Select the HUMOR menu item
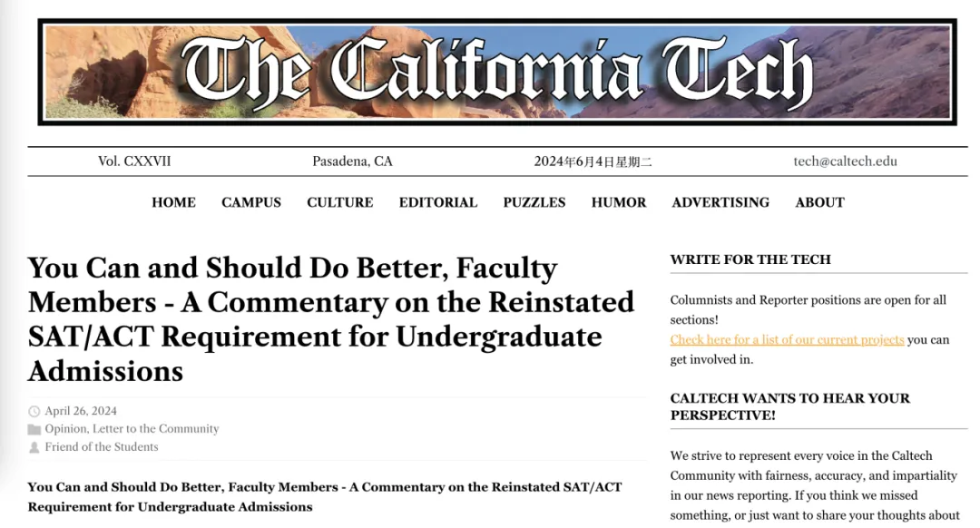 (619, 202)
